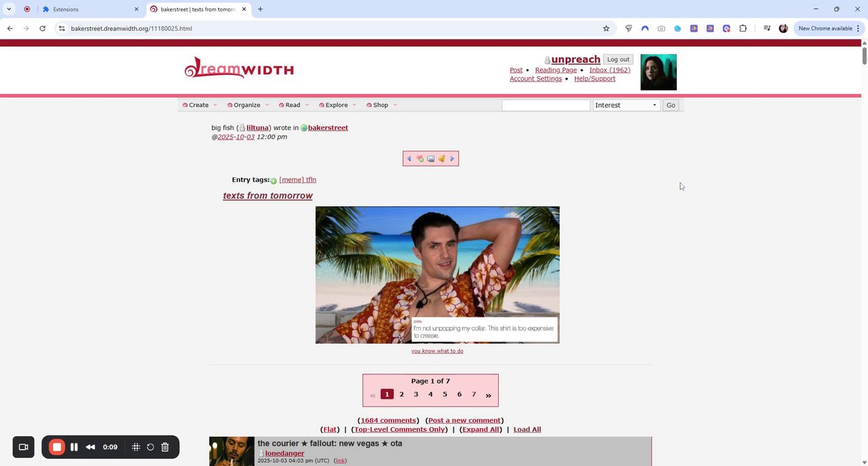868x466 pixels.
Task: Open Help/Support link
Action: click(x=595, y=78)
